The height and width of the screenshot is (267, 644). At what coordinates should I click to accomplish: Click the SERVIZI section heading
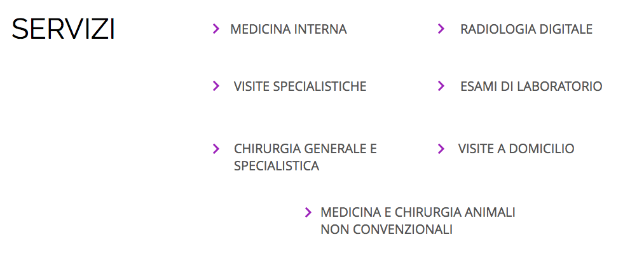[x=64, y=29]
